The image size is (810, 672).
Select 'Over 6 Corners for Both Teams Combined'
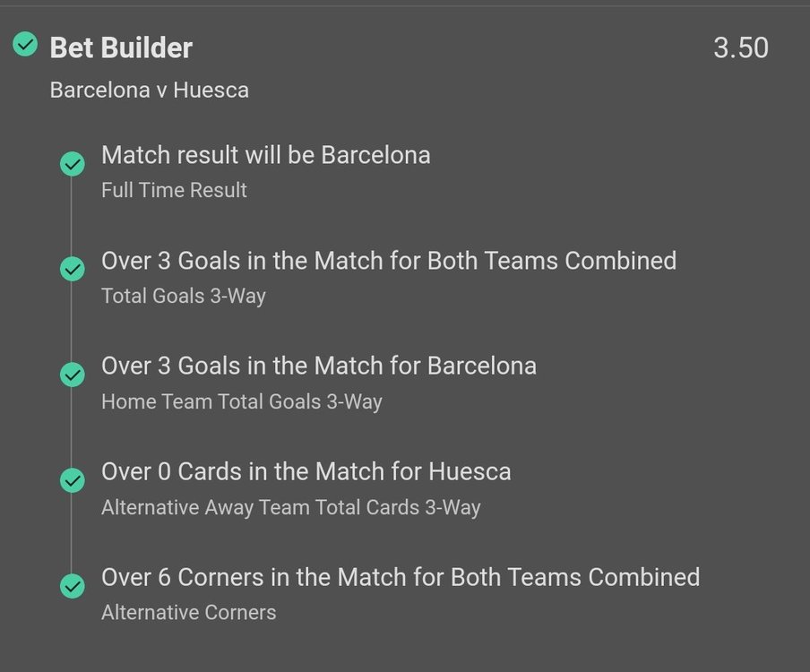click(x=400, y=577)
